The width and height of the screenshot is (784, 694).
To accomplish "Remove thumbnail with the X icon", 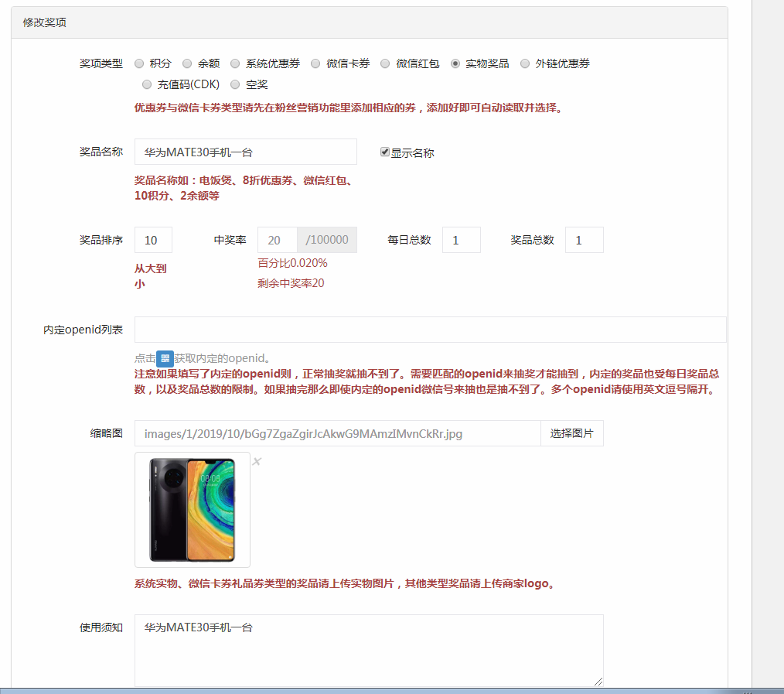I will point(257,461).
